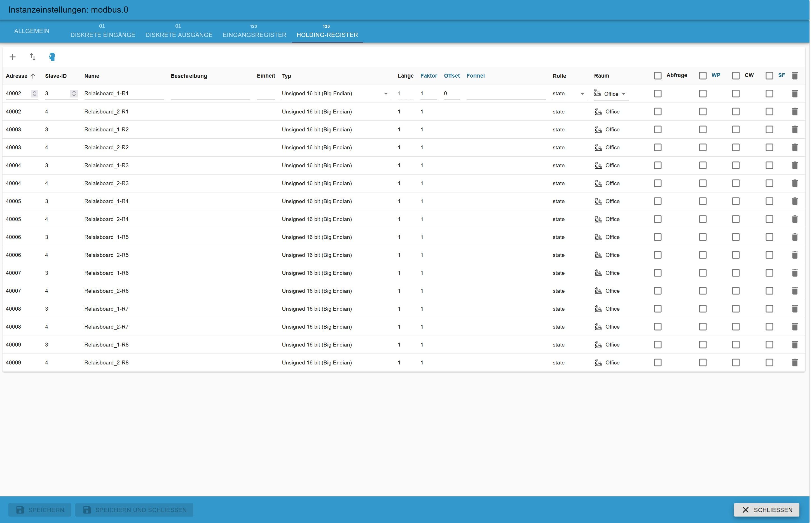The width and height of the screenshot is (812, 523).
Task: Check the SF header checkbox
Action: click(769, 75)
